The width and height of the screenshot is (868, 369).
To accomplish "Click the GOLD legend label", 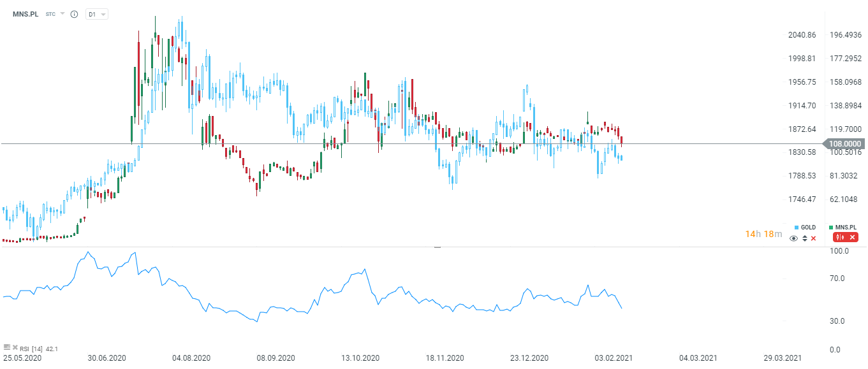I will (x=808, y=228).
